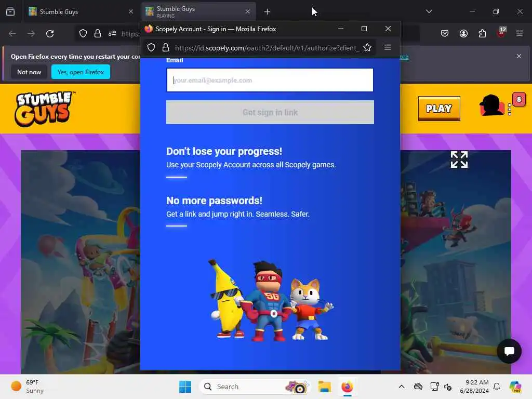Viewport: 532px width, 399px height.
Task: Open the Windows Start menu
Action: click(185, 387)
